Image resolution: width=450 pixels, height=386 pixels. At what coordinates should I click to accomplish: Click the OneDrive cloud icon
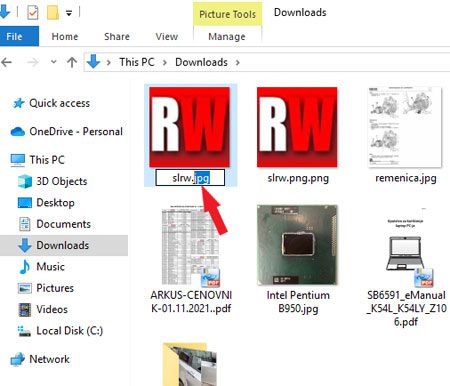[x=18, y=132]
